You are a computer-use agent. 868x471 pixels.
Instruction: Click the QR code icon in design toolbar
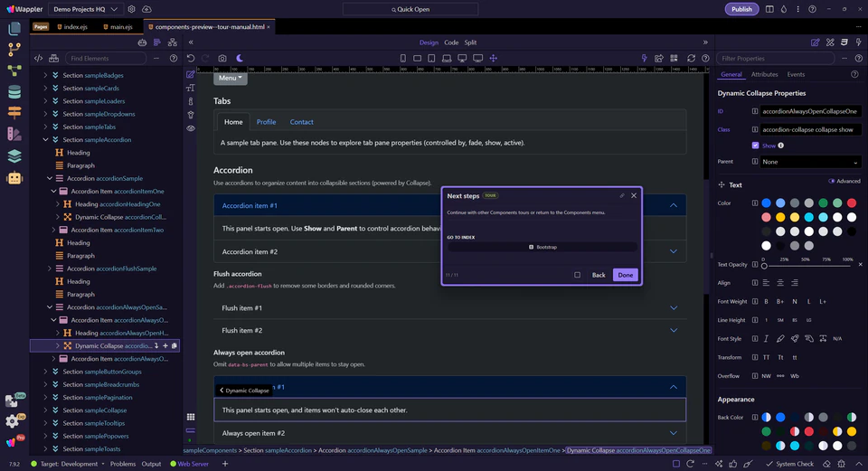pos(674,58)
